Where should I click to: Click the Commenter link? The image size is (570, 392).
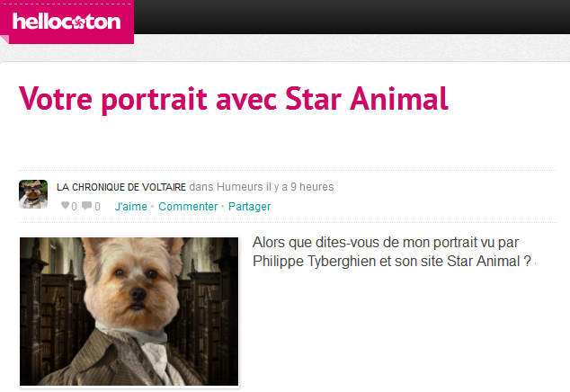[188, 207]
